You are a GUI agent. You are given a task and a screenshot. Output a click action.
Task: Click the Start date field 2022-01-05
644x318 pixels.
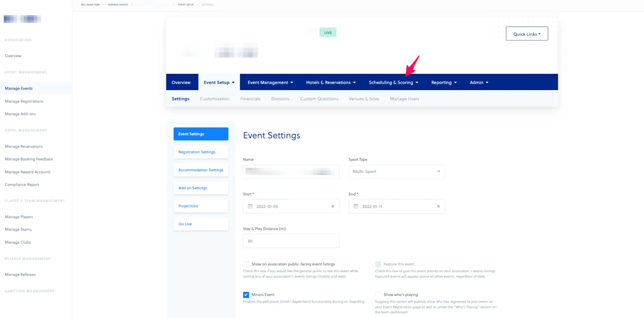click(291, 206)
